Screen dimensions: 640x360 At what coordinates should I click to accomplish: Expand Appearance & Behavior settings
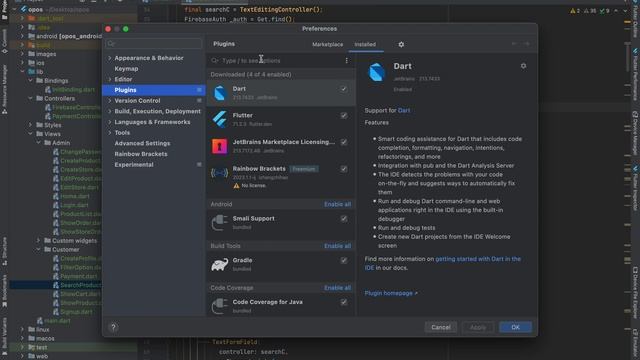109,58
